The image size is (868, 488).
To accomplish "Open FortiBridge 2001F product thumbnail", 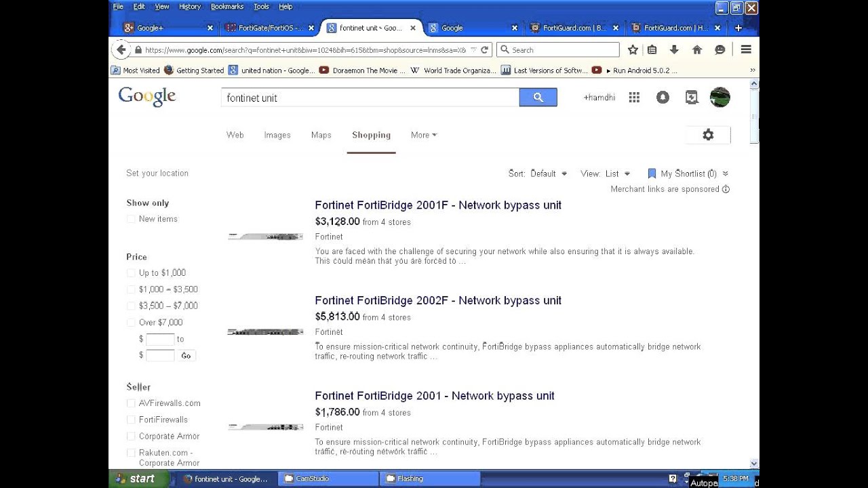I will [265, 236].
